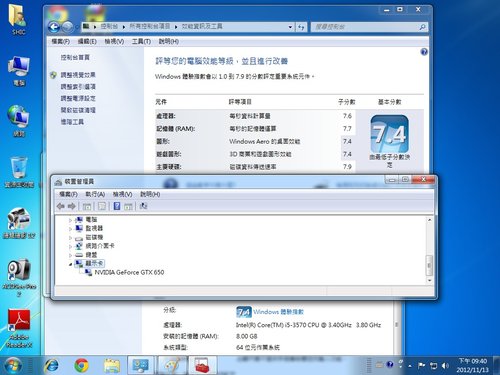
Task: Click the network tray icon
Action: click(433, 366)
